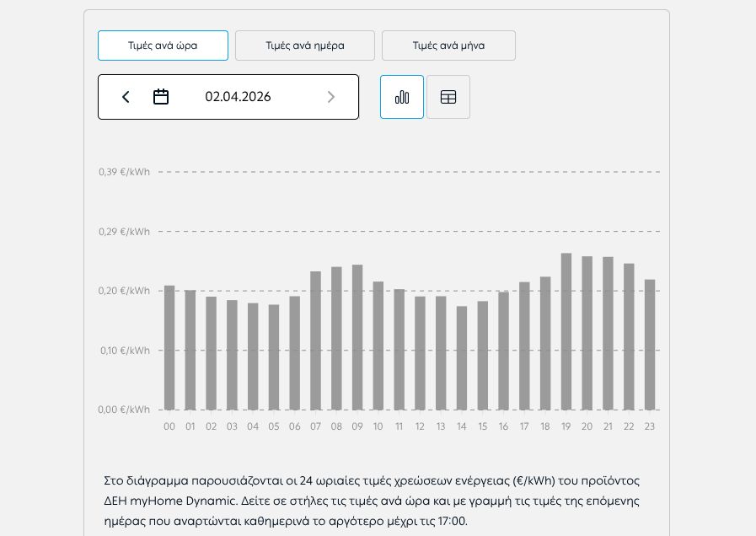Click the bar for hour 12
This screenshot has width=756, height=536.
[x=420, y=353]
